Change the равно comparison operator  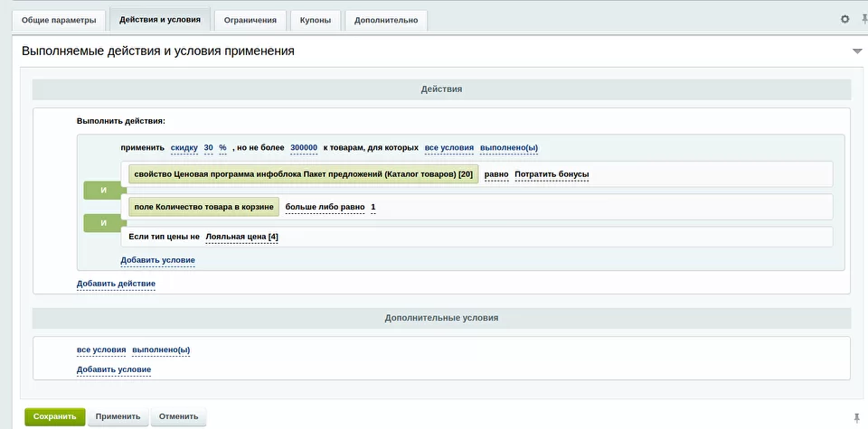coord(496,174)
